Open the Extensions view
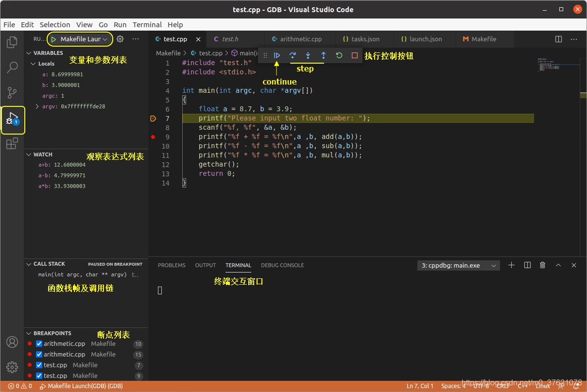 tap(12, 143)
